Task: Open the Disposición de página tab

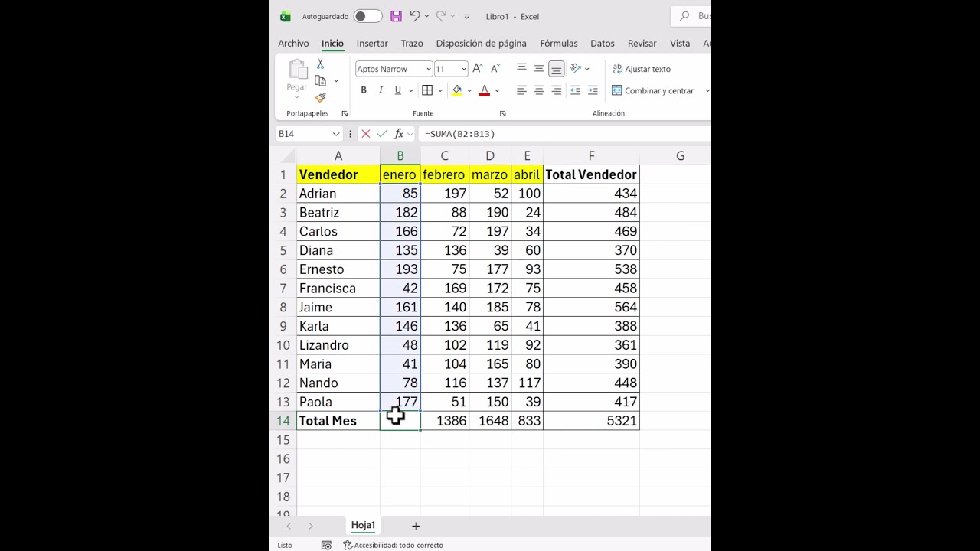Action: [482, 44]
